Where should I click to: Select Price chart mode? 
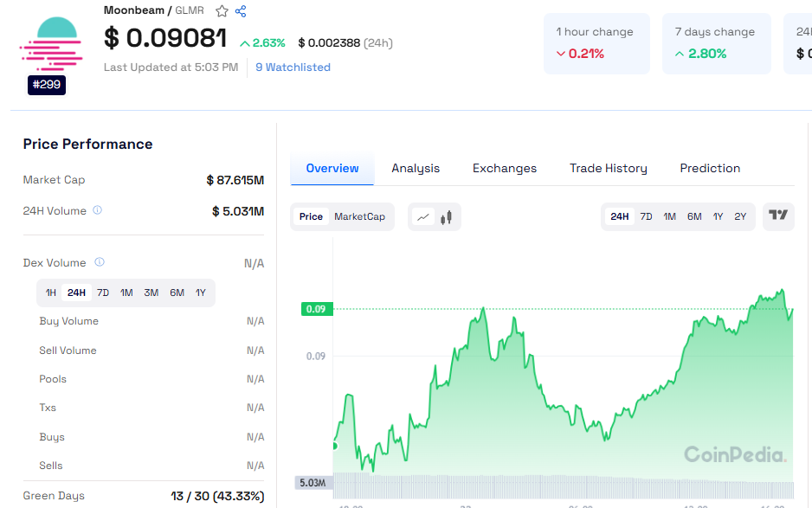coord(311,216)
